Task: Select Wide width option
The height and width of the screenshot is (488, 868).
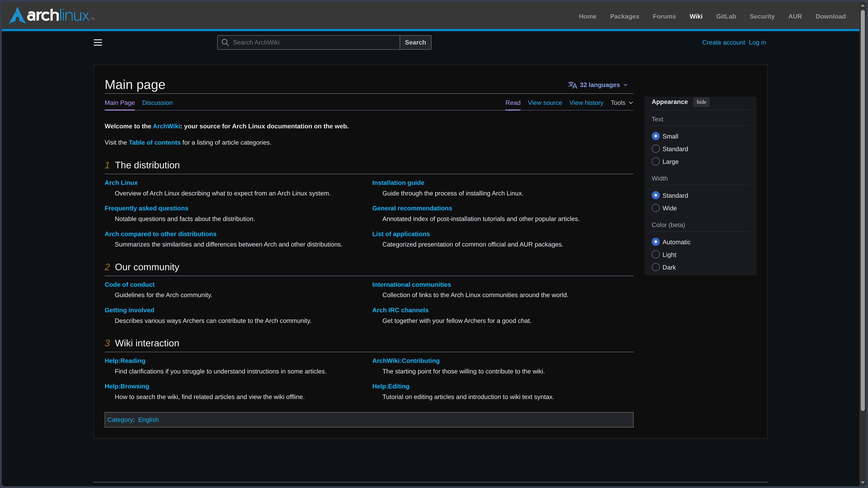Action: (655, 208)
